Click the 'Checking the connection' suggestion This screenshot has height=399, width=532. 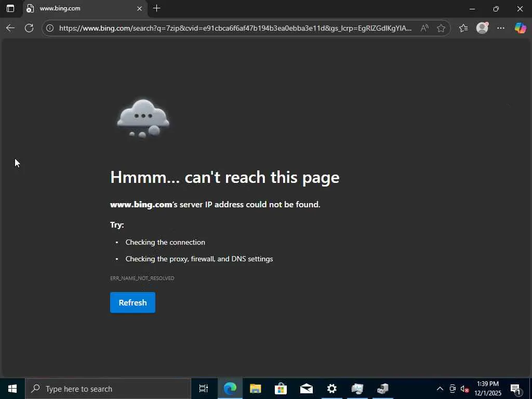(x=165, y=242)
